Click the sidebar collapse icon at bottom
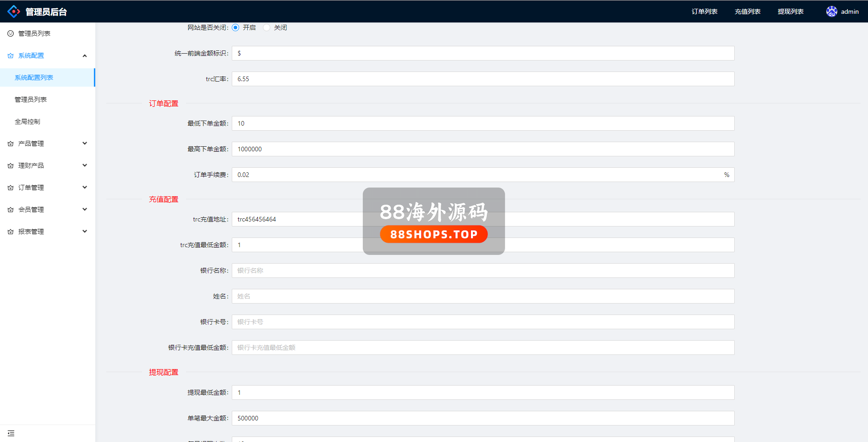Image resolution: width=868 pixels, height=442 pixels. click(x=11, y=433)
